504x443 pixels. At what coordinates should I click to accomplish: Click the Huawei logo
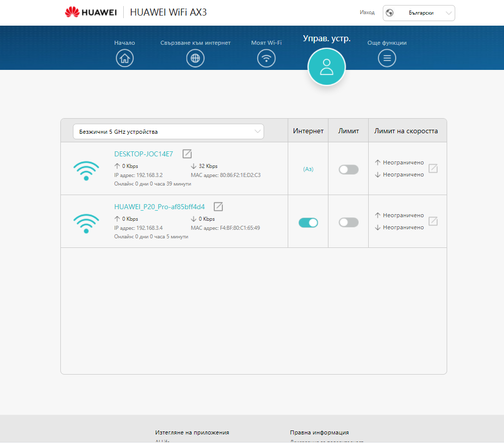click(91, 12)
